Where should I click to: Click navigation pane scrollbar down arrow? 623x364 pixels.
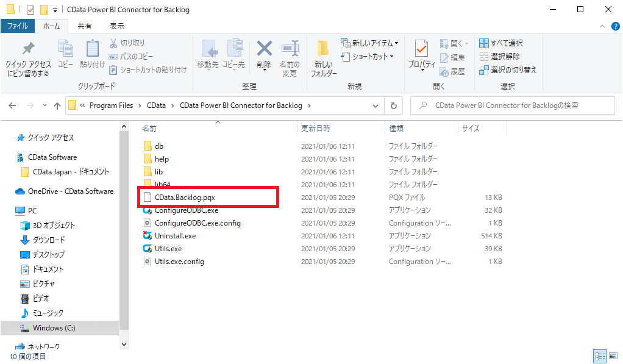[x=124, y=344]
